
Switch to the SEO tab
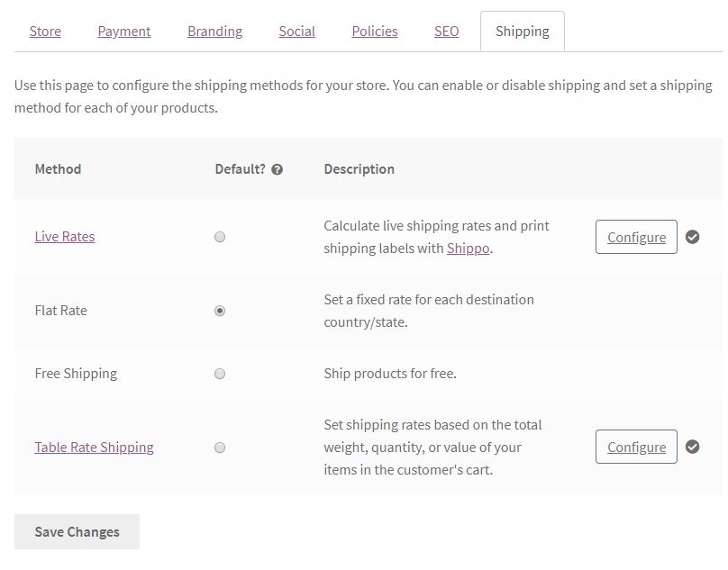447,32
